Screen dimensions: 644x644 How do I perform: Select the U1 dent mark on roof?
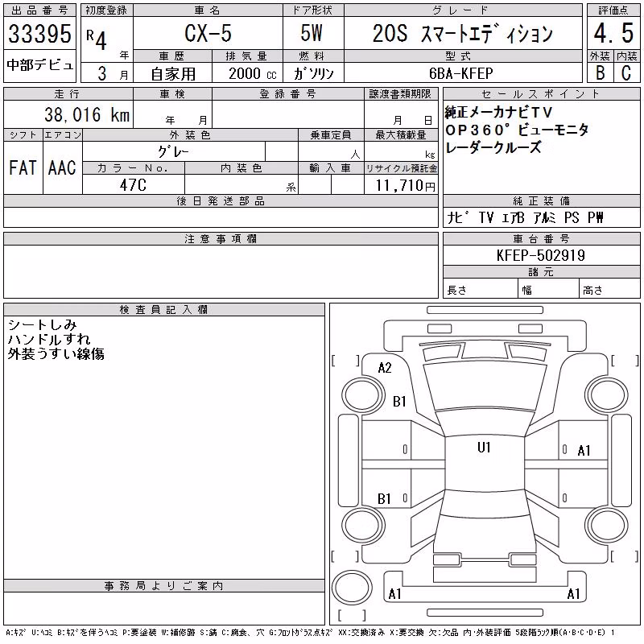pyautogui.click(x=485, y=448)
